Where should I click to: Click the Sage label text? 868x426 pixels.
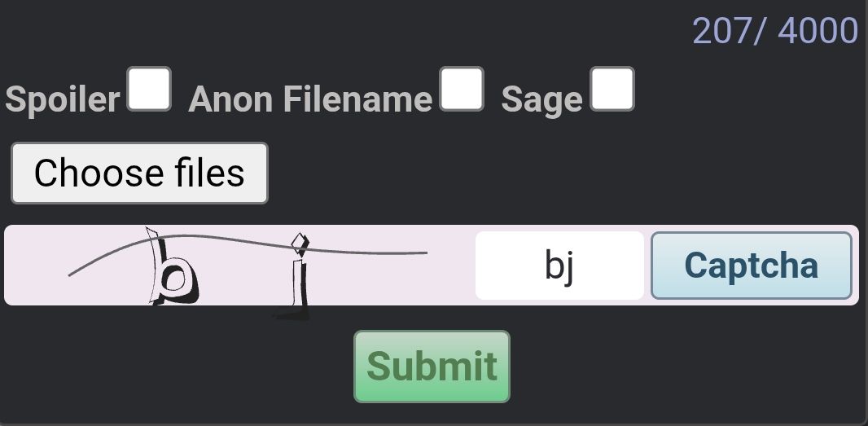pyautogui.click(x=541, y=100)
